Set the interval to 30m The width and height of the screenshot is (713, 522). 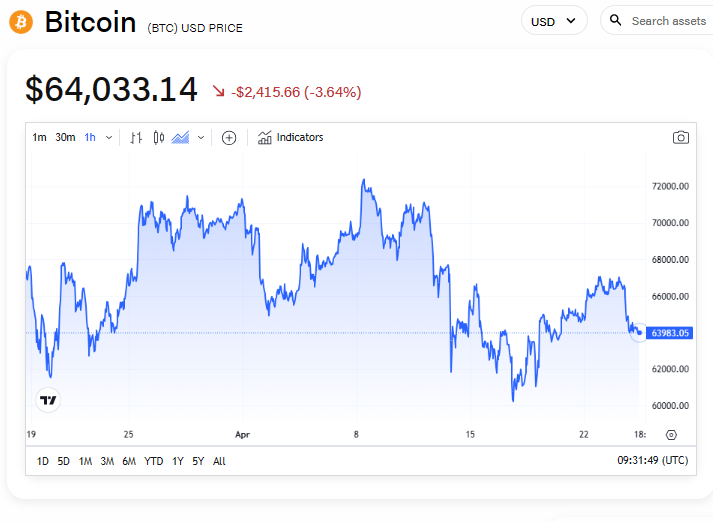65,138
